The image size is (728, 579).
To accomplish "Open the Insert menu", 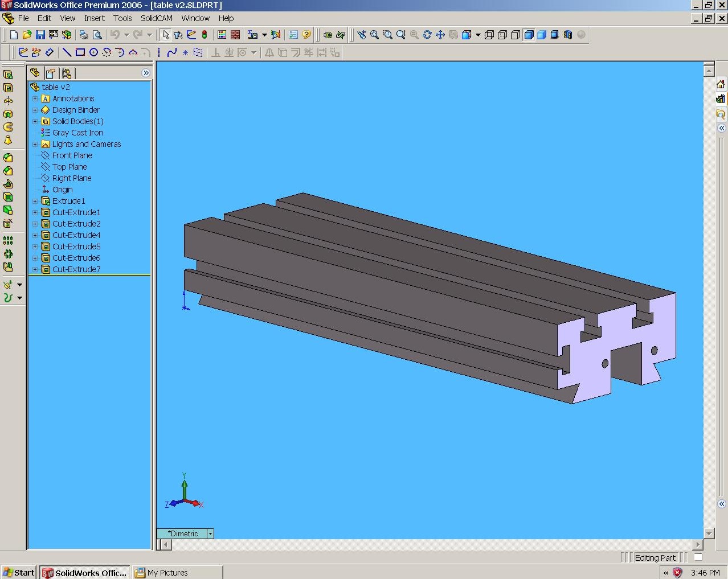I will pos(94,18).
